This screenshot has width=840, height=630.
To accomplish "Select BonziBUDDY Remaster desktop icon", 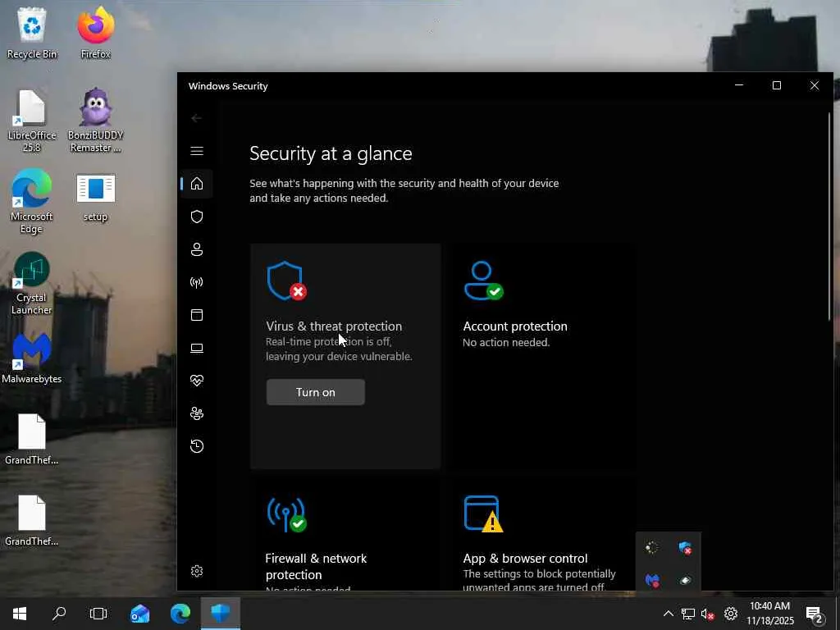I will tap(95, 121).
